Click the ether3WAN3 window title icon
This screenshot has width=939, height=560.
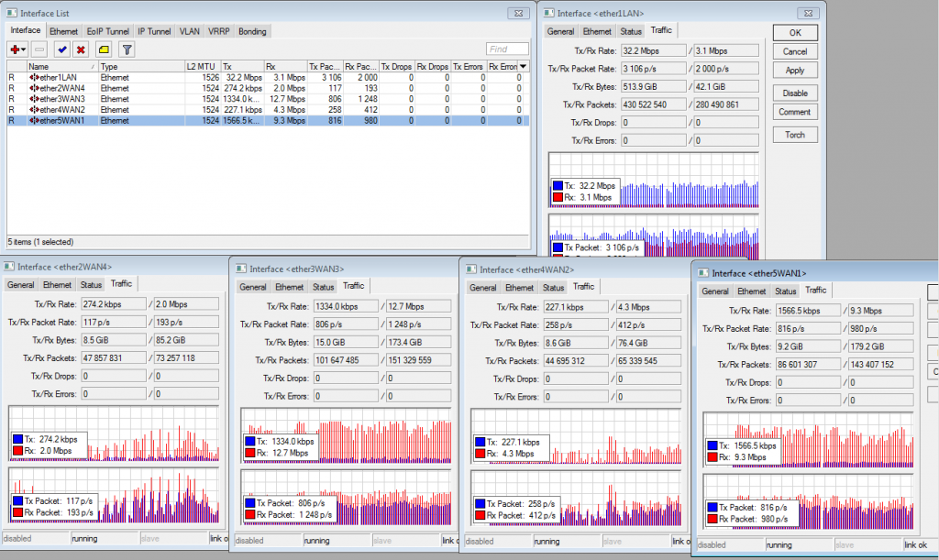pyautogui.click(x=241, y=269)
